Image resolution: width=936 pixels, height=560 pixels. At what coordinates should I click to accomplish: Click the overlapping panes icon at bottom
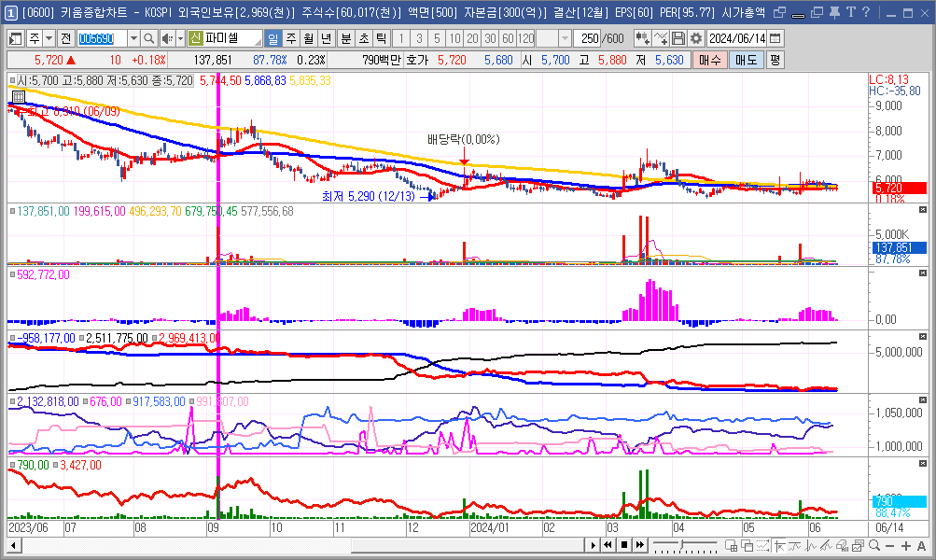(747, 545)
